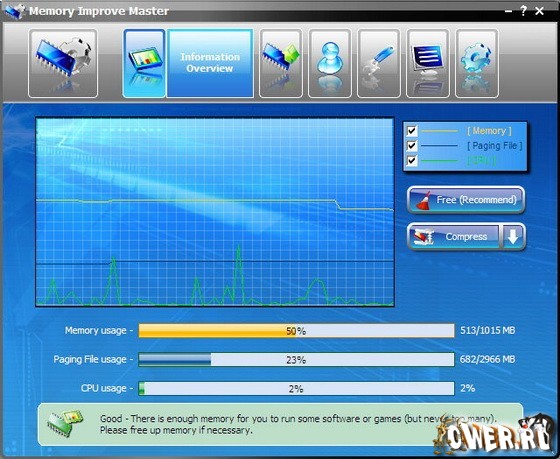This screenshot has width=560, height=459.
Task: Open the monitor list icon
Action: pos(428,63)
